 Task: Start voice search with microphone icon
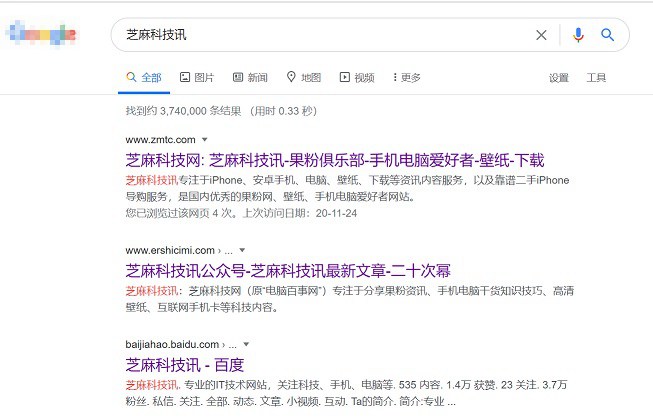[578, 35]
